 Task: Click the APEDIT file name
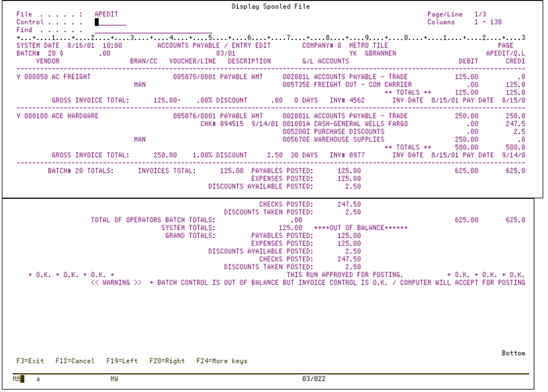pos(106,14)
